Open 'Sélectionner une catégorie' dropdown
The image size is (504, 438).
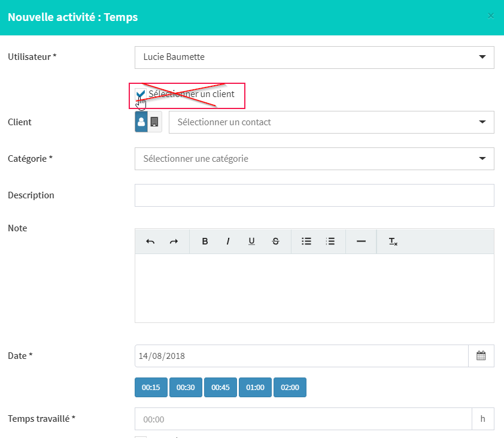tap(314, 159)
